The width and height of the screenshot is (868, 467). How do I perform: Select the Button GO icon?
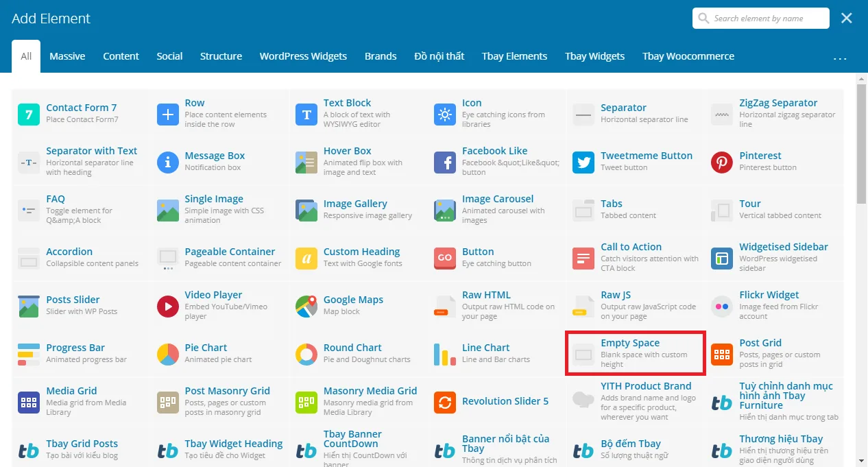click(x=445, y=258)
